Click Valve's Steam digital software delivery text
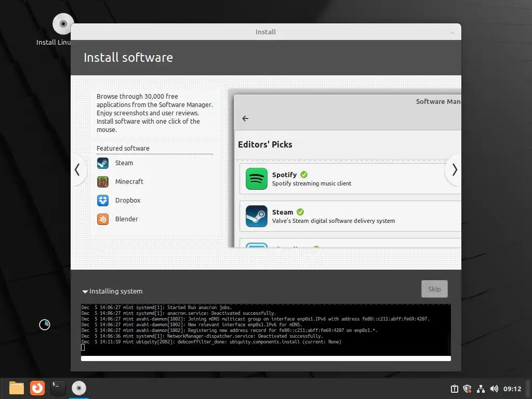Image resolution: width=532 pixels, height=399 pixels. point(334,221)
